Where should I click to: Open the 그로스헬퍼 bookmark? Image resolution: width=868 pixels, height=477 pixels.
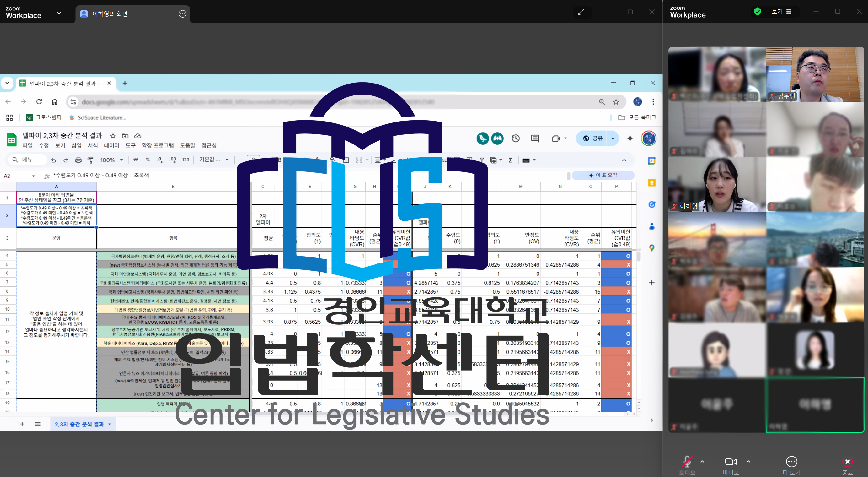click(44, 117)
